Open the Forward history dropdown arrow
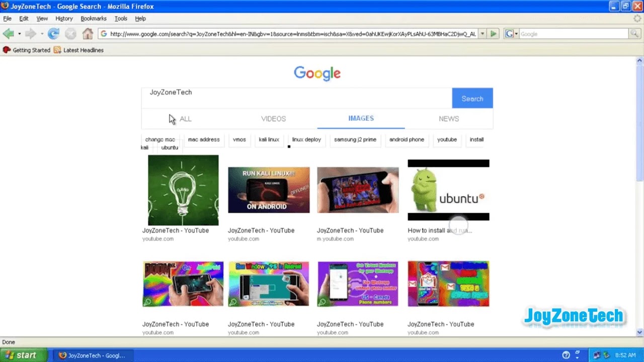 (41, 34)
